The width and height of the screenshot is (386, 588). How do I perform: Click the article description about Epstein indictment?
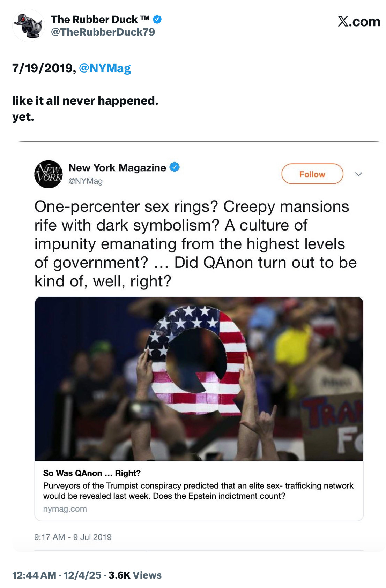click(198, 491)
